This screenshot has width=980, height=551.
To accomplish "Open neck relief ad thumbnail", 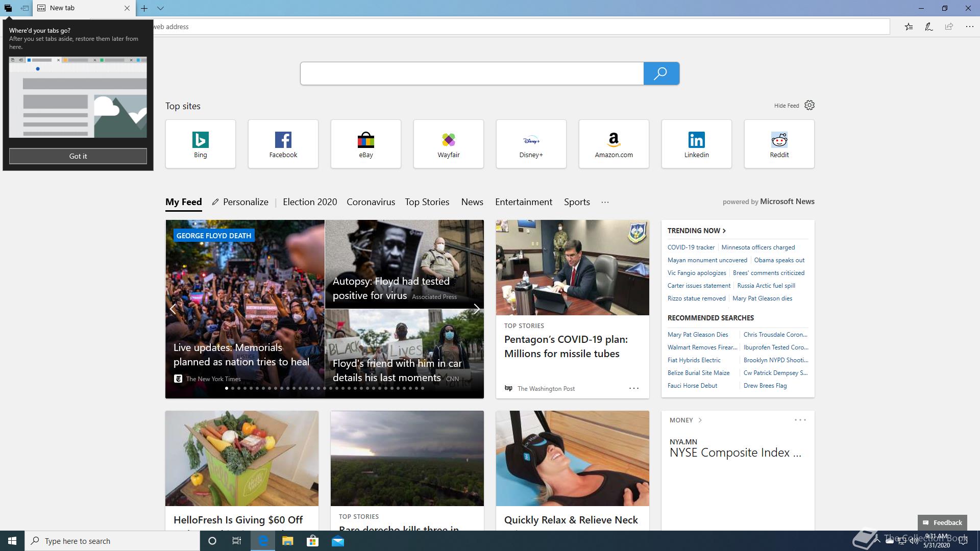I will click(573, 459).
